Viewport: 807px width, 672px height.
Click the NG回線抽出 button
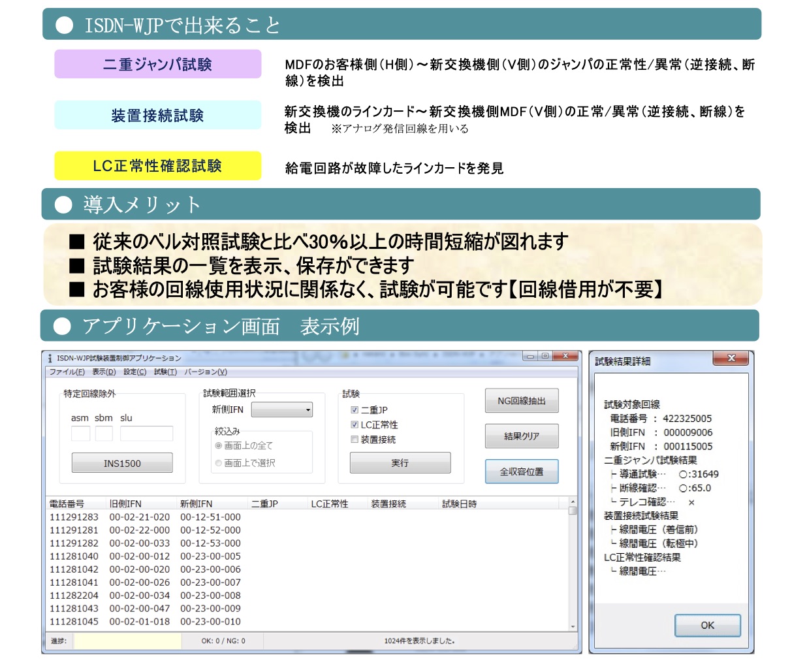click(x=522, y=401)
